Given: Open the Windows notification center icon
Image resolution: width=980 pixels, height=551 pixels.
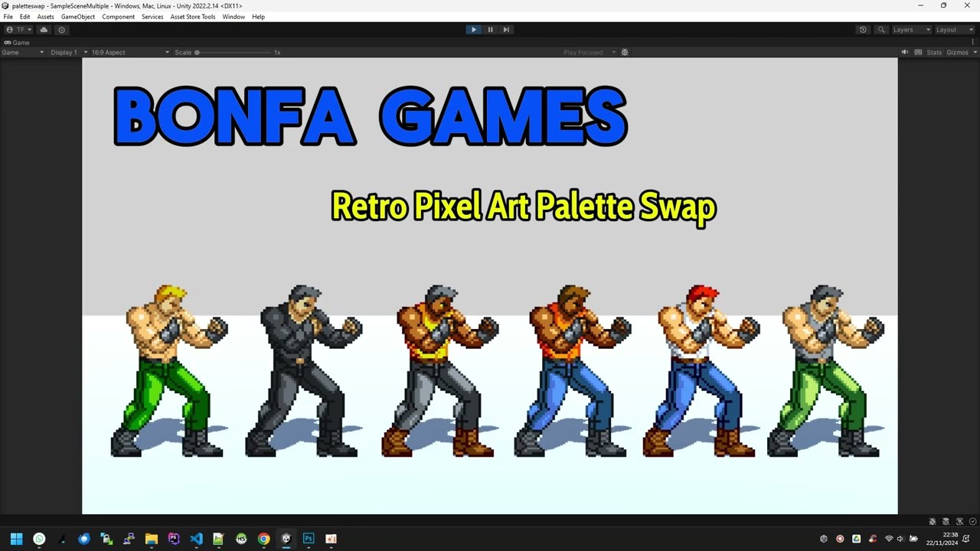Looking at the screenshot, I should [x=966, y=539].
